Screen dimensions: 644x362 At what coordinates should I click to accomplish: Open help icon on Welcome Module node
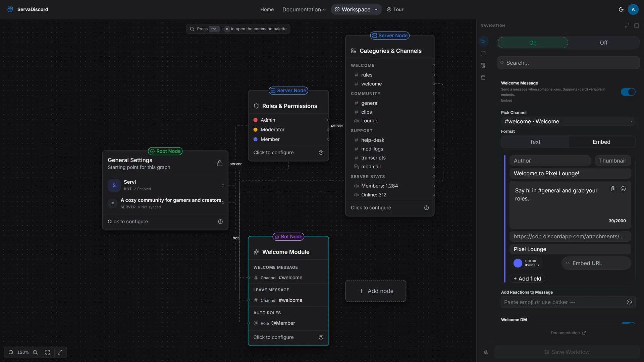(x=321, y=337)
